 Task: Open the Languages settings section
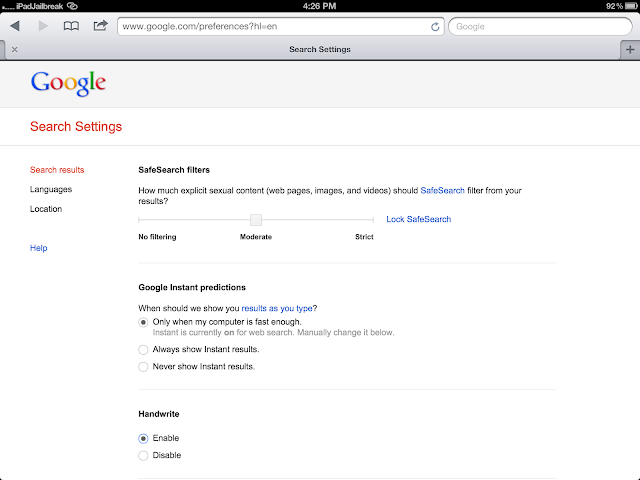pos(51,189)
